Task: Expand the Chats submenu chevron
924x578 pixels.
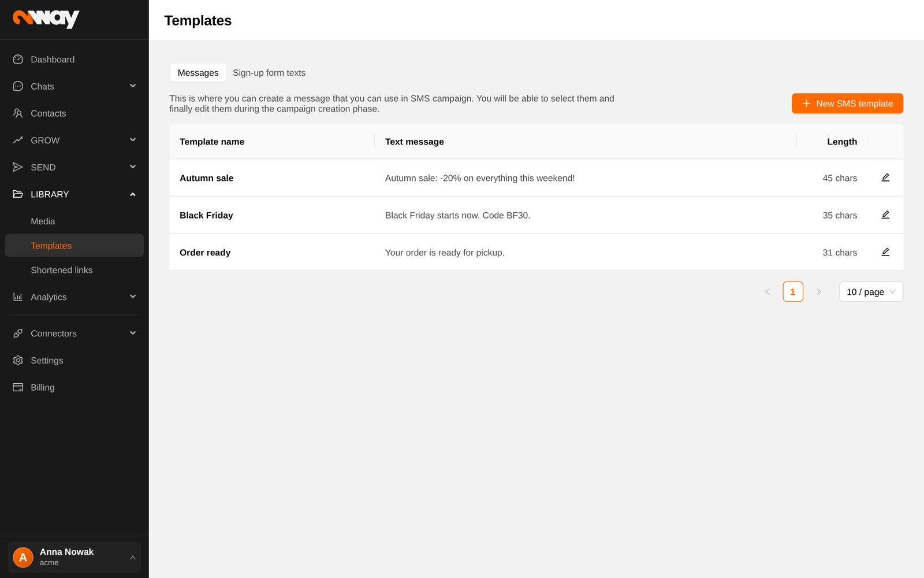Action: pos(133,86)
